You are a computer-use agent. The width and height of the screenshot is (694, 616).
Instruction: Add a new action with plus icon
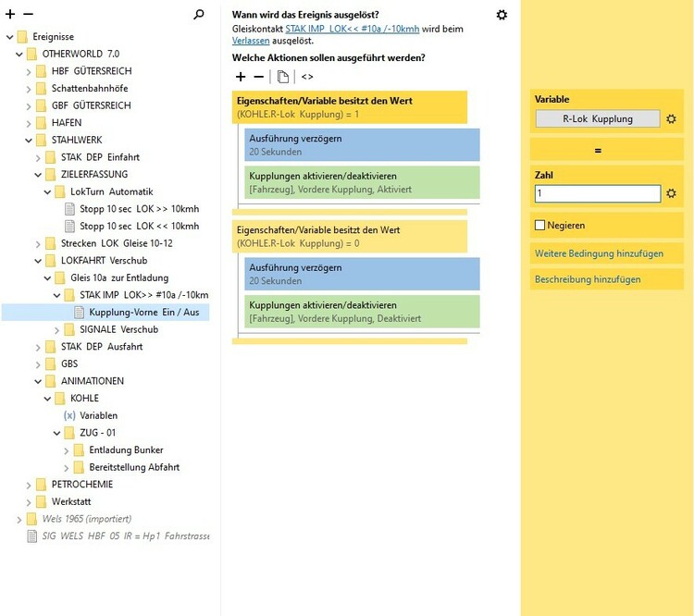[x=241, y=77]
